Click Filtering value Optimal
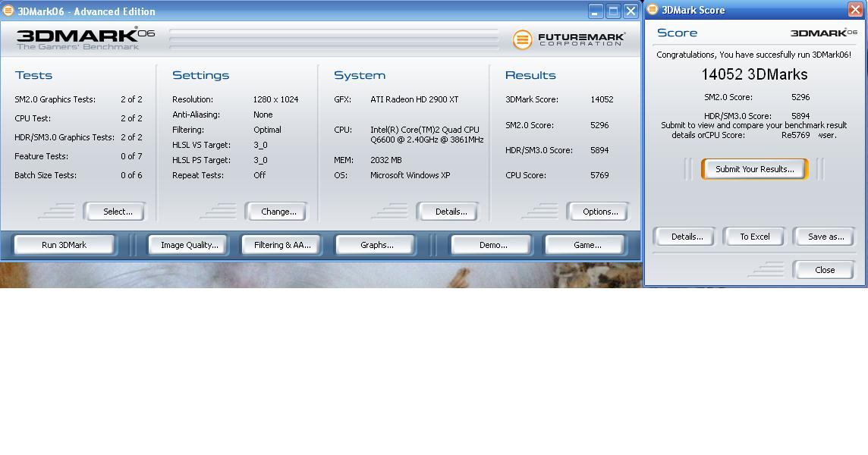868x455 pixels. pyautogui.click(x=267, y=130)
